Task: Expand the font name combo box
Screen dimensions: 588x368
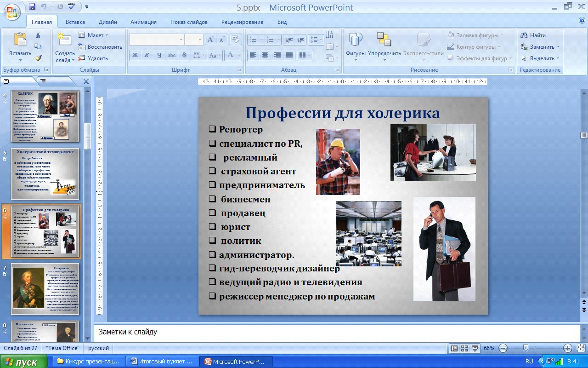Action: pyautogui.click(x=181, y=40)
